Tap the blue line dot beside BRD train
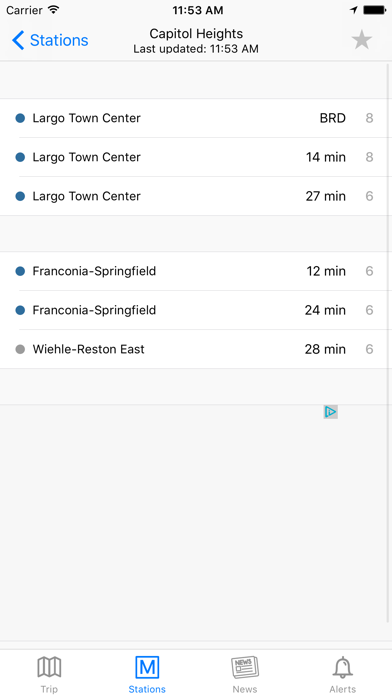Viewport: 392px width, 696px height. pos(20,118)
